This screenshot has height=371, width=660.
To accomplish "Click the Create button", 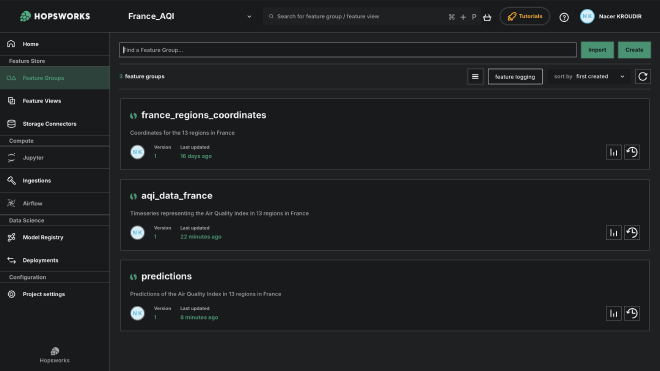I will coord(634,50).
